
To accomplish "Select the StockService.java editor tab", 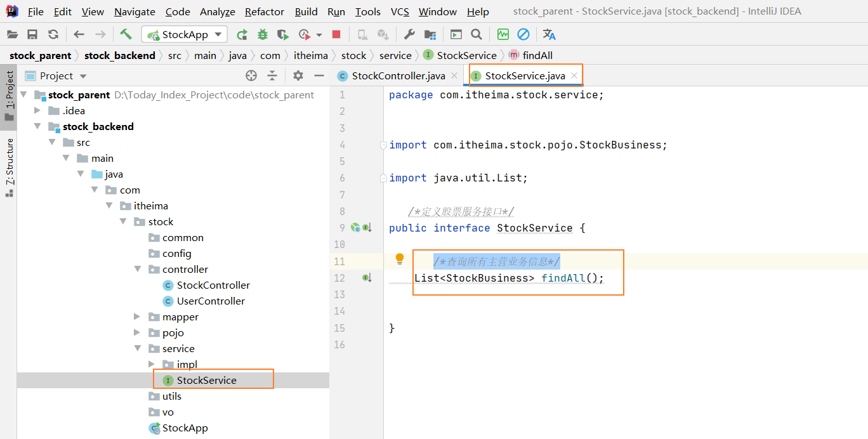I will (x=525, y=76).
